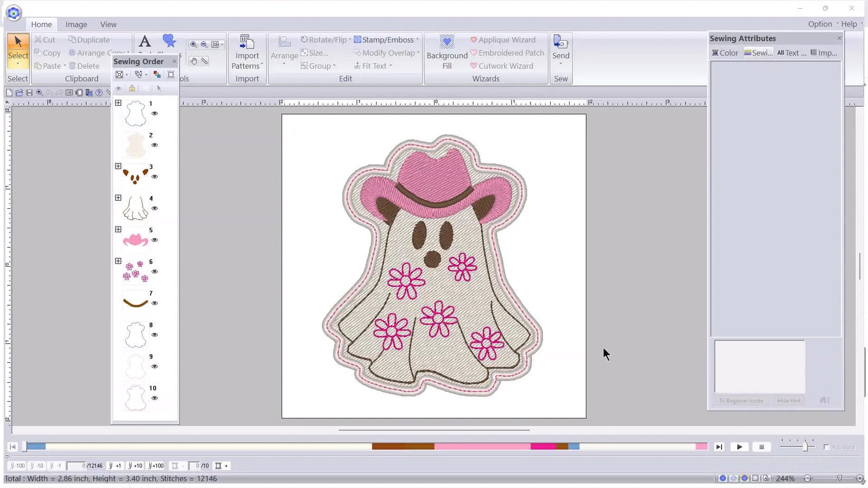The height and width of the screenshot is (488, 868).
Task: Click the eye icon in Sewing Order toolbar
Action: click(x=118, y=88)
